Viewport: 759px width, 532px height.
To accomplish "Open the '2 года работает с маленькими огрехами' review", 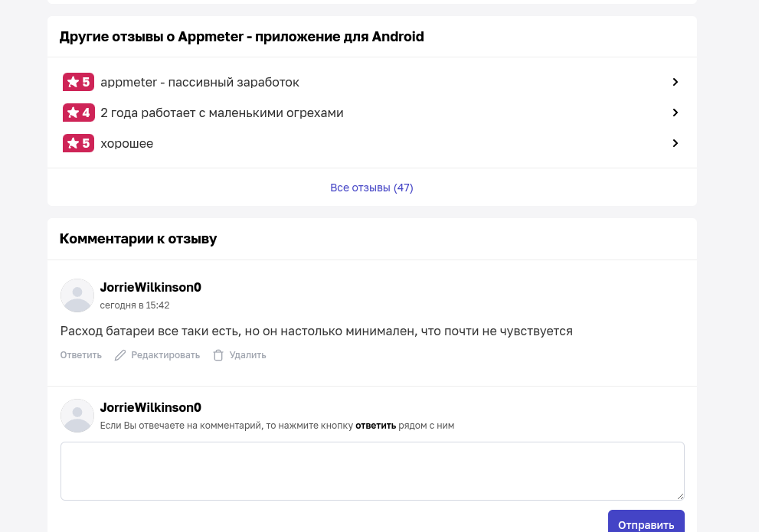I will tap(221, 113).
